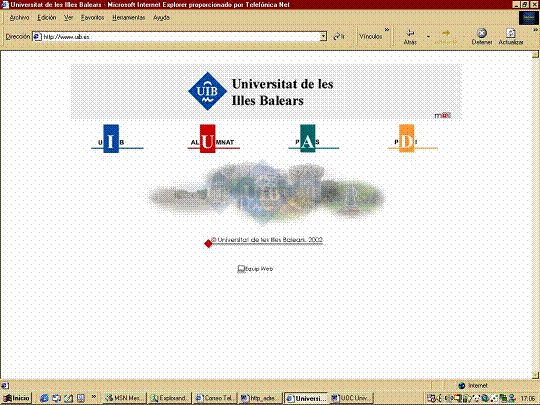Switch to Correo Tel taskbar window
Screen dimensions: 540x405
click(215, 398)
